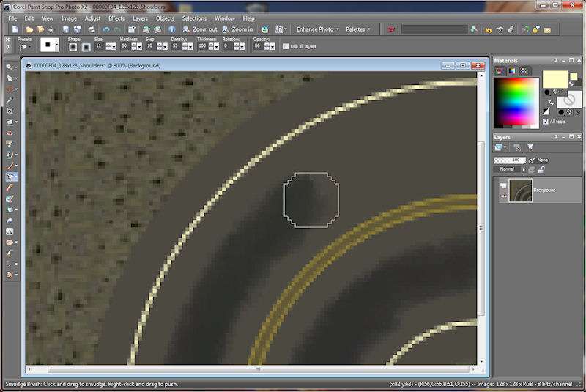
Task: Pick a color from the Materials color spectrum
Action: [x=516, y=103]
